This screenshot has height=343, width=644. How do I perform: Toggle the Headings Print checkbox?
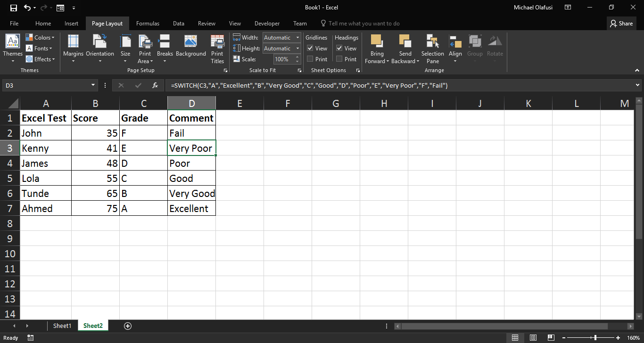coord(339,59)
